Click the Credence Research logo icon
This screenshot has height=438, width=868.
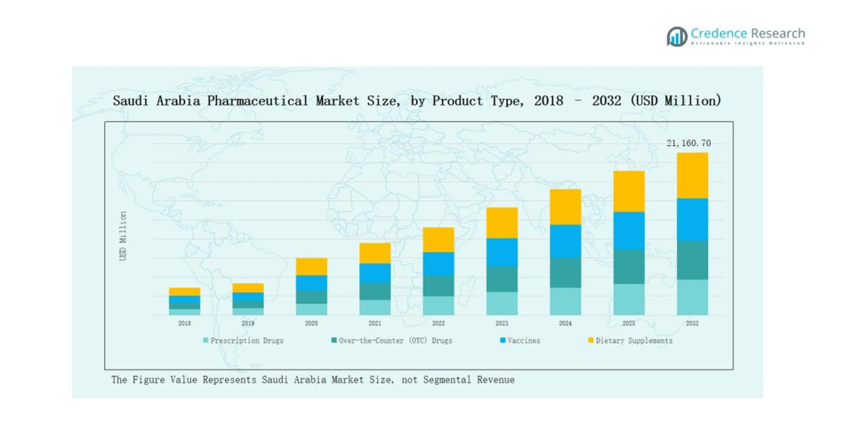(678, 36)
